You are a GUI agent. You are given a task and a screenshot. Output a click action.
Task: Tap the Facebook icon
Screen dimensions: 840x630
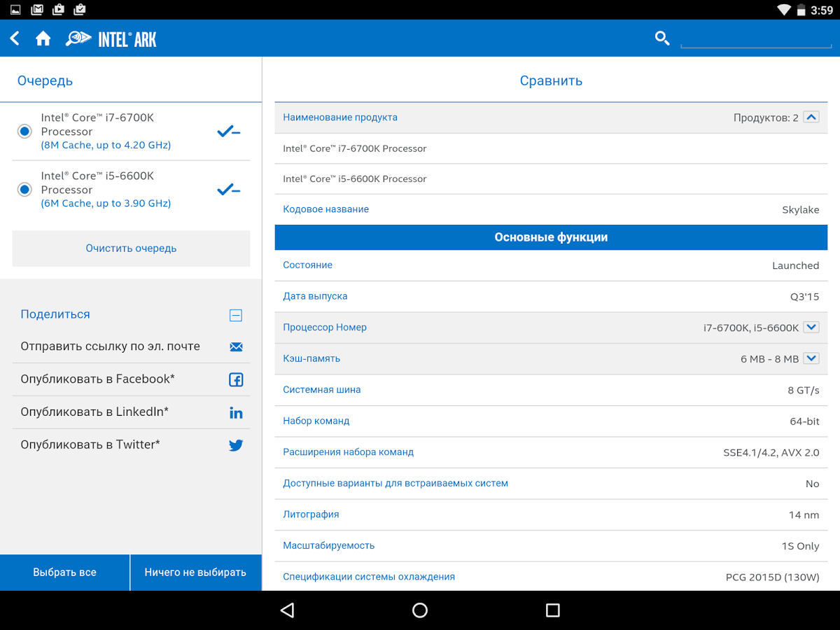point(236,379)
